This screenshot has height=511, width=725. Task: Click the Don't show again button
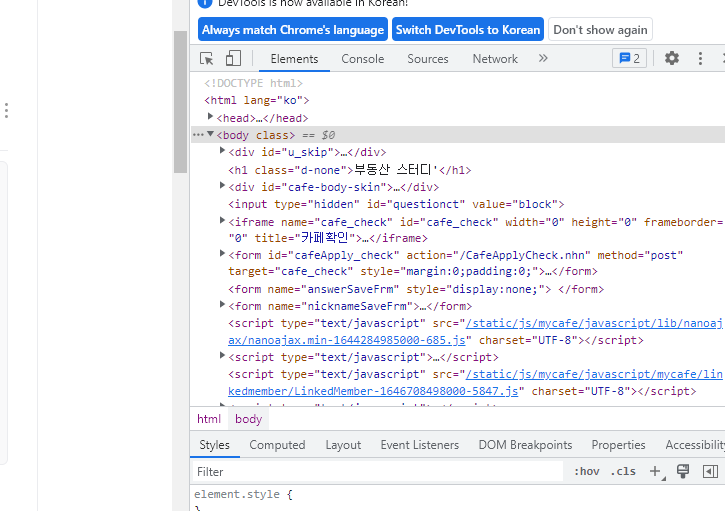600,30
